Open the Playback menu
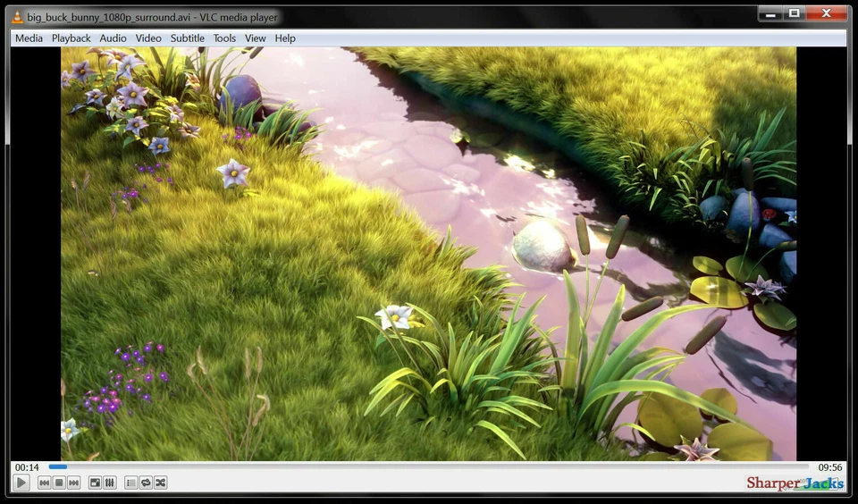This screenshot has width=858, height=504. pos(71,38)
